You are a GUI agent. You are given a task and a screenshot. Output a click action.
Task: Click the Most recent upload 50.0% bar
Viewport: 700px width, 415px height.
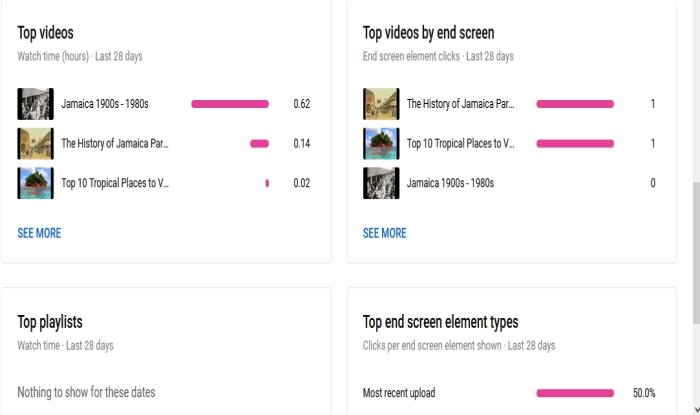pos(575,393)
